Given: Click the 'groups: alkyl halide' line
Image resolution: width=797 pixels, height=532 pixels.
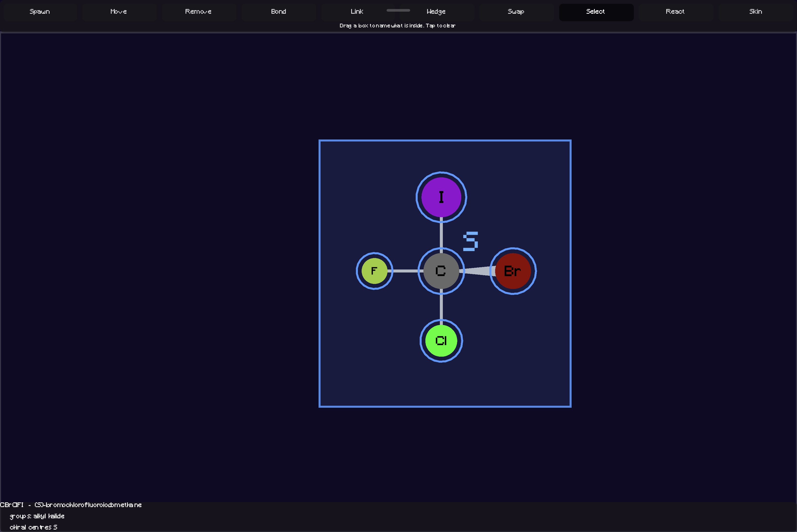Looking at the screenshot, I should pyautogui.click(x=37, y=516).
